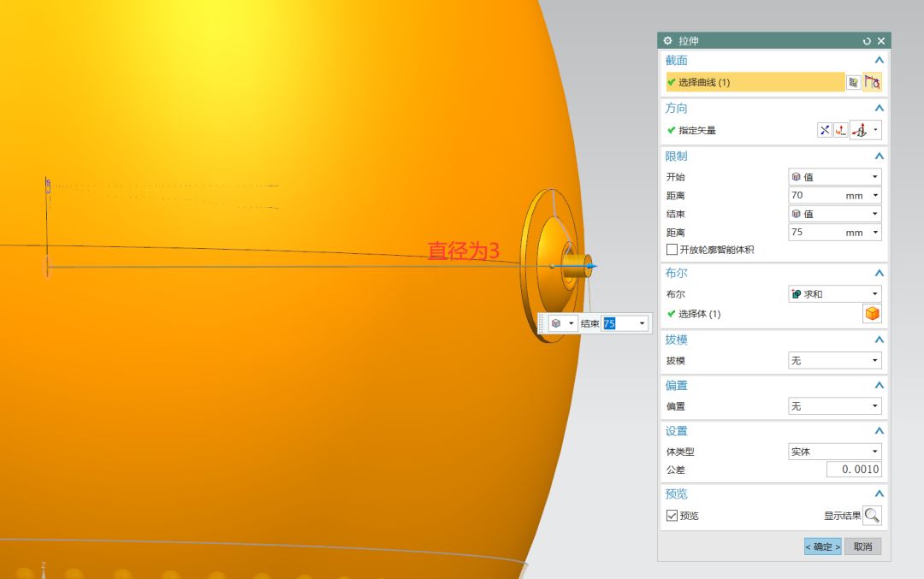Image resolution: width=924 pixels, height=579 pixels.
Task: Click the 公差 tolerance field
Action: 854,470
